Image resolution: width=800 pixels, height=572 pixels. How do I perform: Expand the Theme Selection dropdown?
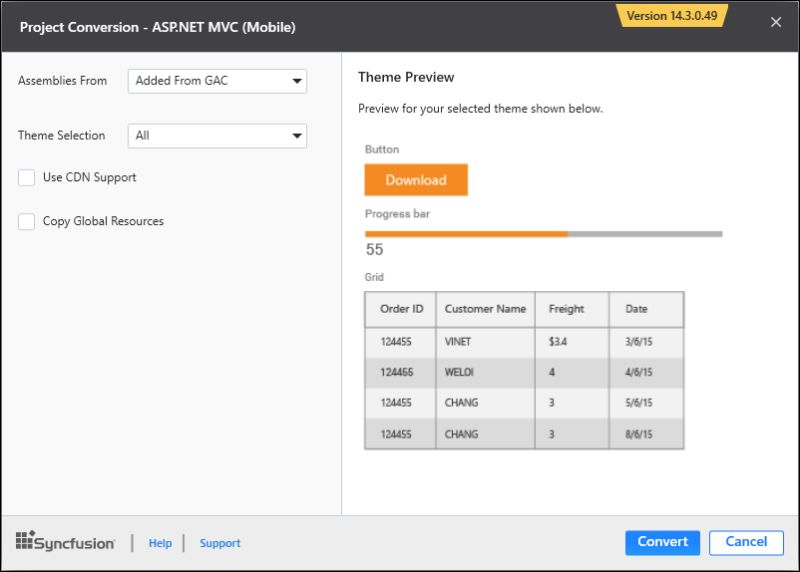(x=217, y=136)
